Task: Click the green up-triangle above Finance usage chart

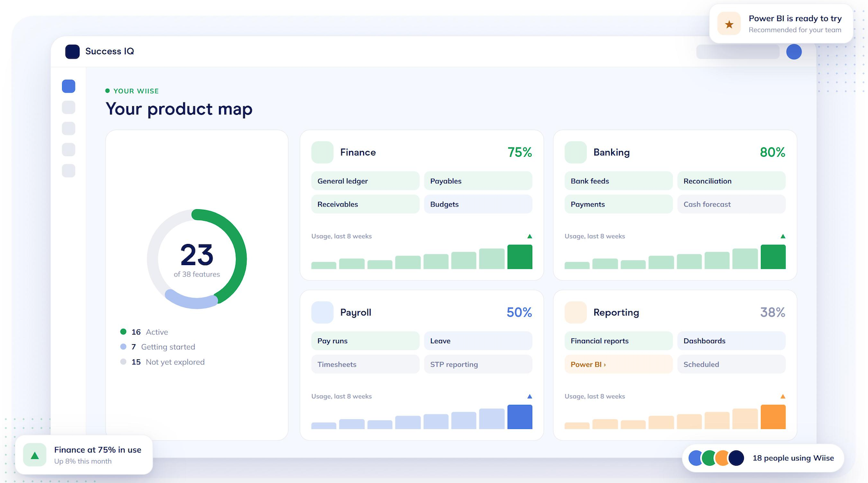Action: click(530, 236)
